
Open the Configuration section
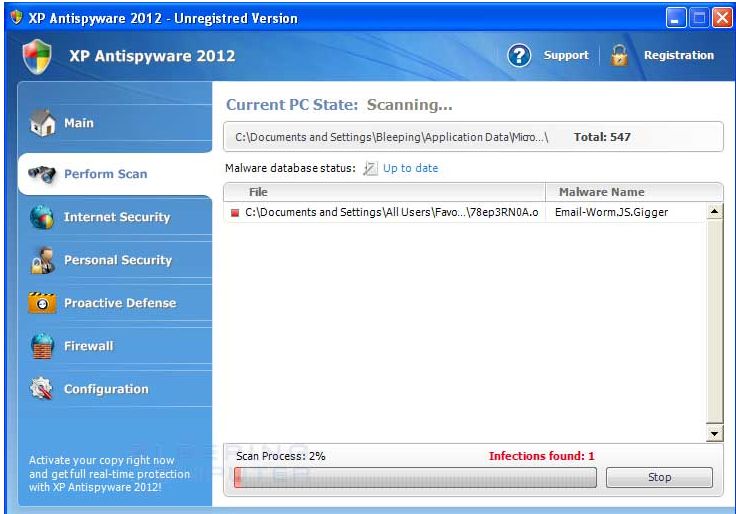[x=115, y=389]
